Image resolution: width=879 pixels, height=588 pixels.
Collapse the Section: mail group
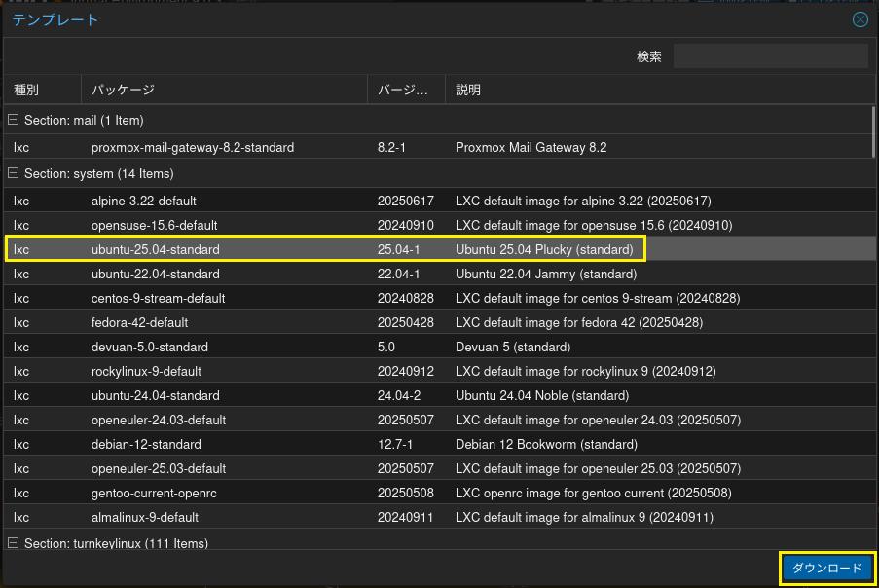coord(13,120)
